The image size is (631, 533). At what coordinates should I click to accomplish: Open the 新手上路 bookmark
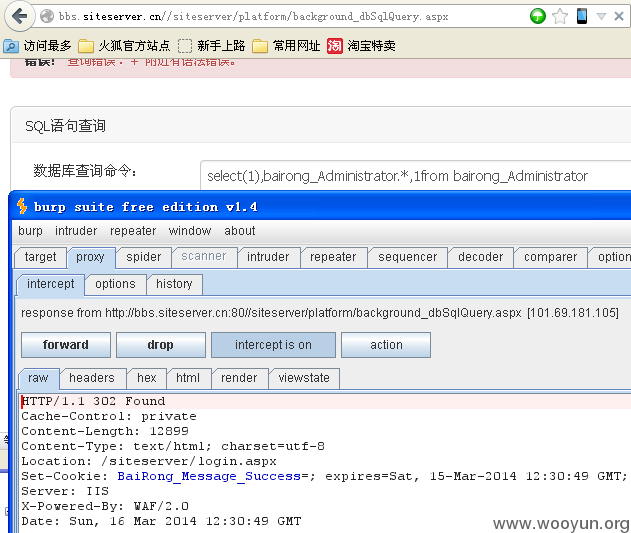[211, 46]
